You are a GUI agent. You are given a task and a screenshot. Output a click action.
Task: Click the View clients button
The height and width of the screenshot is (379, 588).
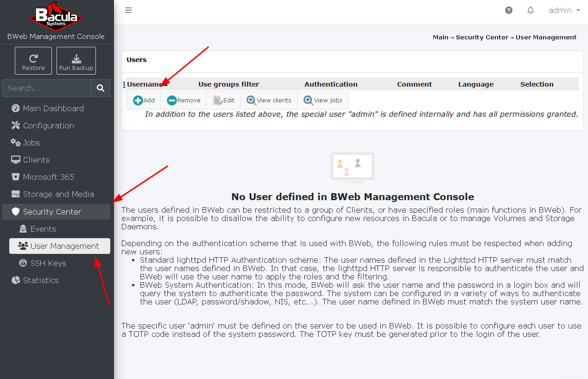[269, 101]
